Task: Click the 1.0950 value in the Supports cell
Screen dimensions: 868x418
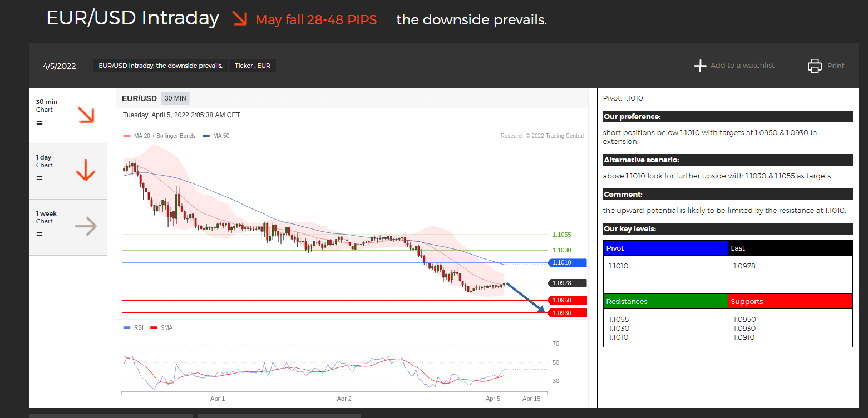Action: click(x=744, y=319)
